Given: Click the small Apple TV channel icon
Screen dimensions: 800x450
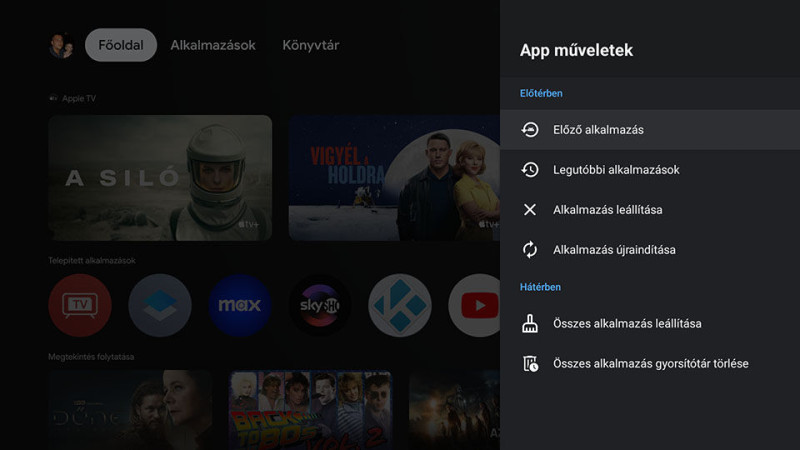Looking at the screenshot, I should coord(53,98).
